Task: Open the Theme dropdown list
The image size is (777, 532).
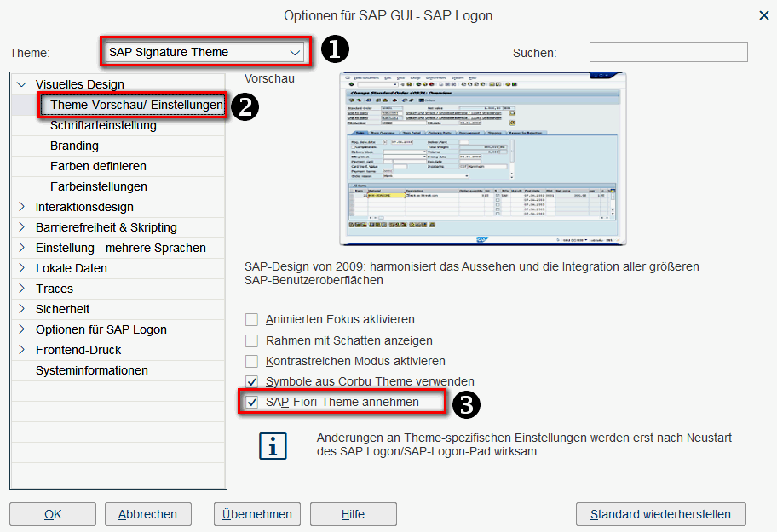Action: pyautogui.click(x=295, y=52)
